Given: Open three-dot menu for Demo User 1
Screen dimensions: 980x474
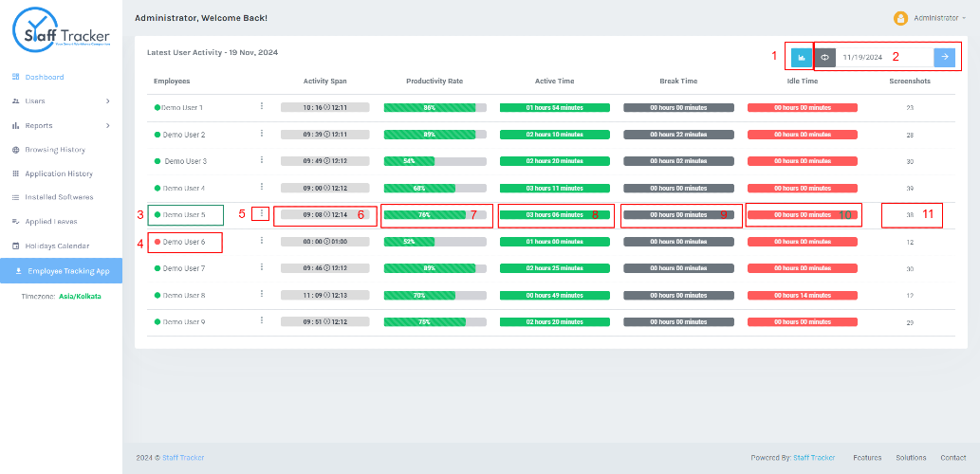Looking at the screenshot, I should coord(261,106).
